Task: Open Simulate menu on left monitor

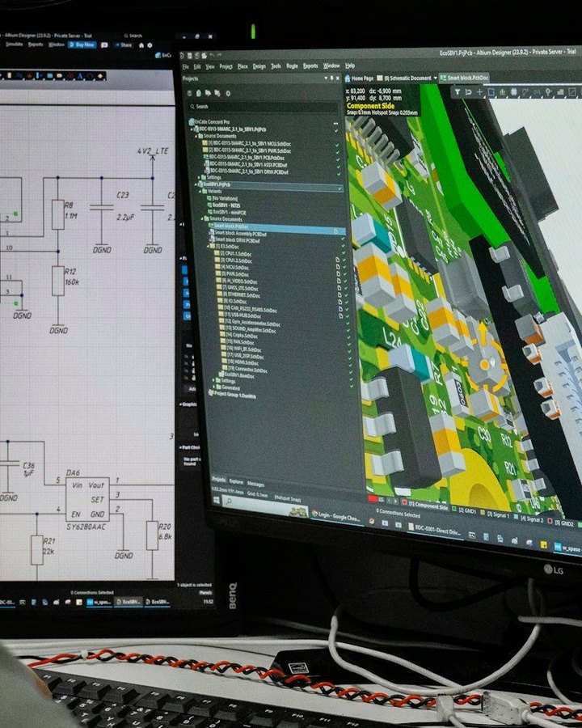Action: [x=15, y=44]
